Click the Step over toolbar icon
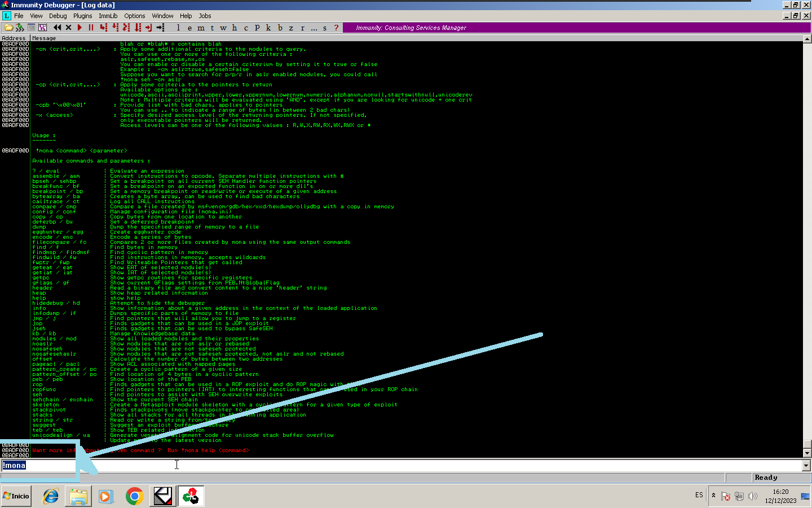This screenshot has height=508, width=812. pyautogui.click(x=115, y=28)
